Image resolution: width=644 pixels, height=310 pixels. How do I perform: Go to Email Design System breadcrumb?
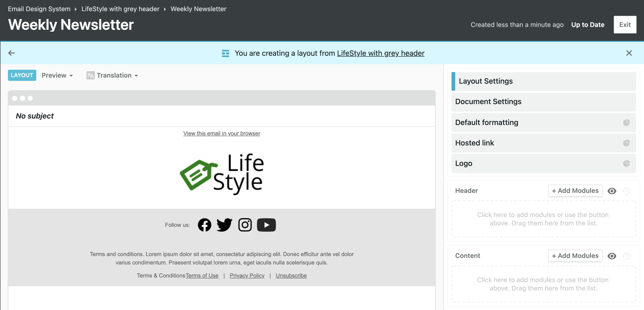point(39,9)
